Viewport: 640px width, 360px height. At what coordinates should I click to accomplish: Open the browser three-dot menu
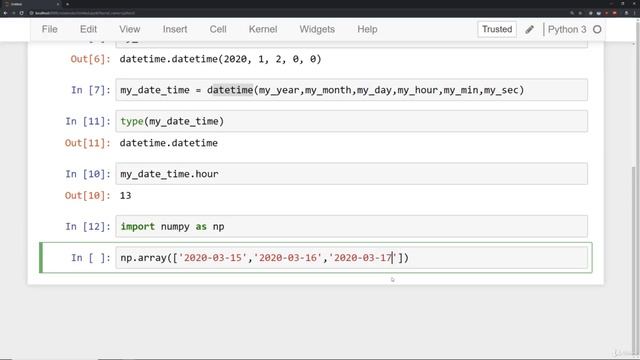click(635, 13)
